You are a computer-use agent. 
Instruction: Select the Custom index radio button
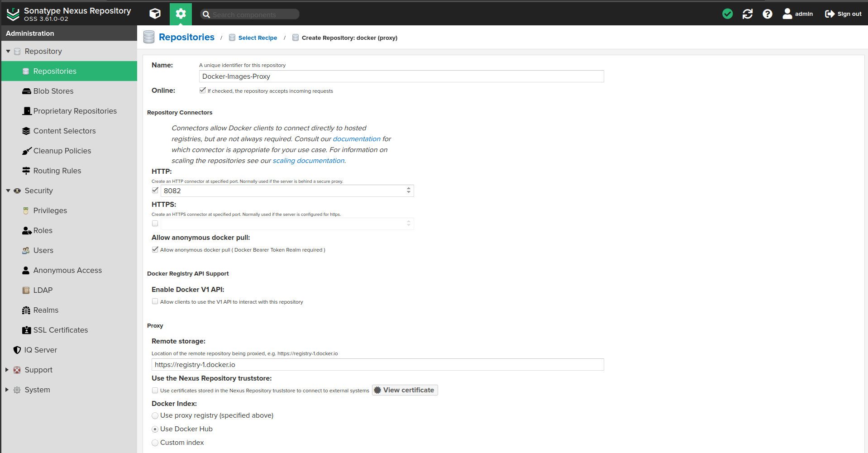click(x=155, y=443)
